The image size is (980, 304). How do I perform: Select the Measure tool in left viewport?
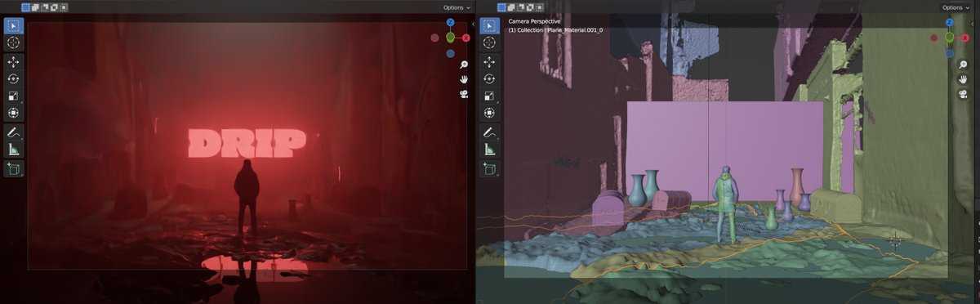coord(14,150)
